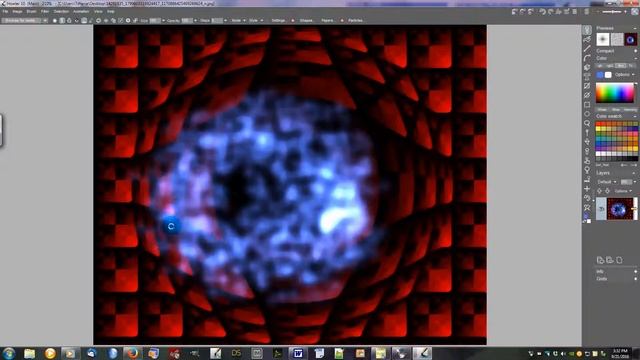This screenshot has height=360, width=640.
Task: Click the slider in the top-right bar
Action: [x=612, y=12]
